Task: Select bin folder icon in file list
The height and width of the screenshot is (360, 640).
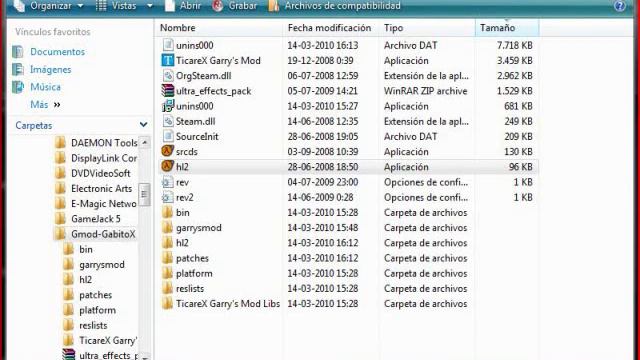Action: (167, 212)
